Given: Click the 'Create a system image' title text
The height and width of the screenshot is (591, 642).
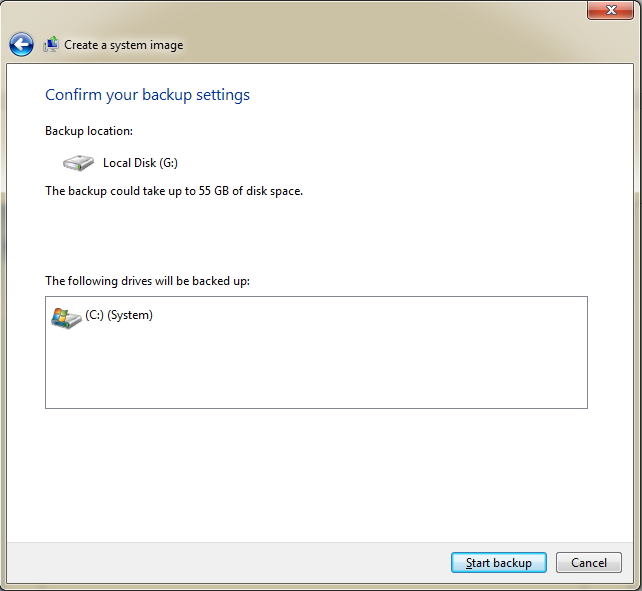Looking at the screenshot, I should click(124, 45).
